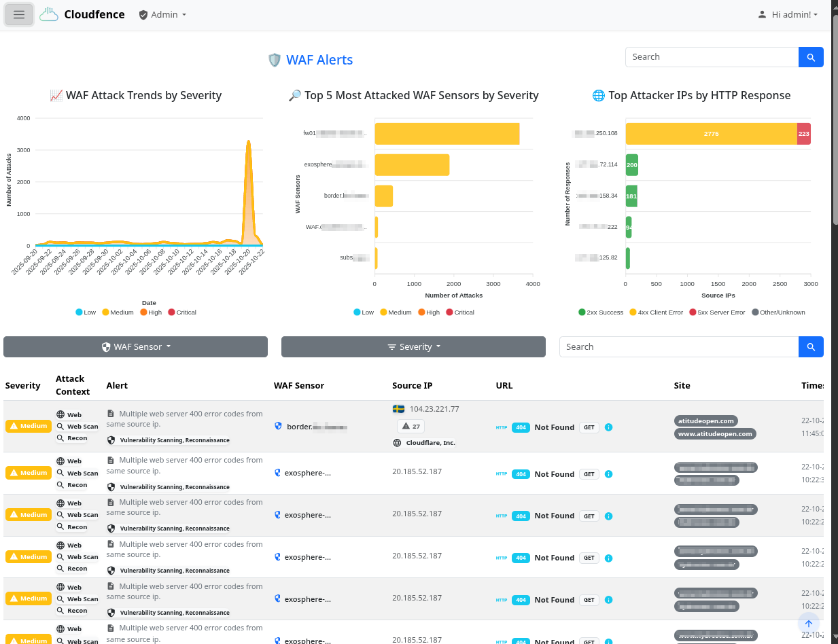The height and width of the screenshot is (644, 838).
Task: Click the Sweden flag beside 104.23.221.77
Action: pyautogui.click(x=399, y=409)
